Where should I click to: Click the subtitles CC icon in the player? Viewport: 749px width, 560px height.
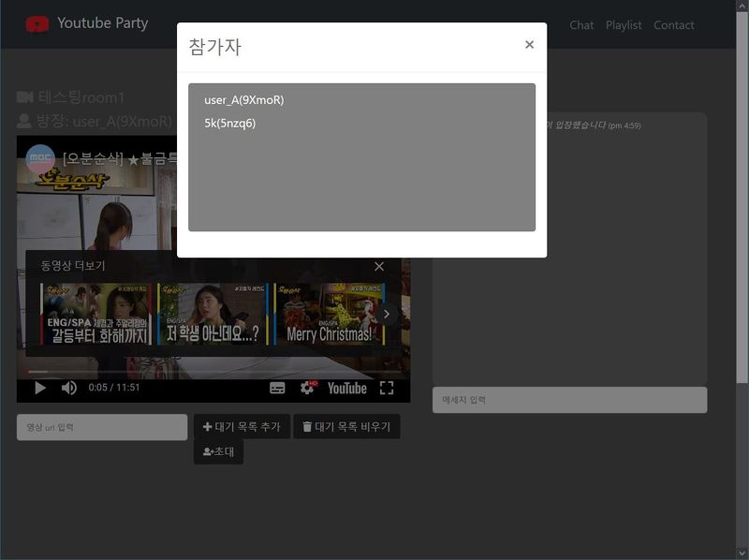pyautogui.click(x=276, y=387)
